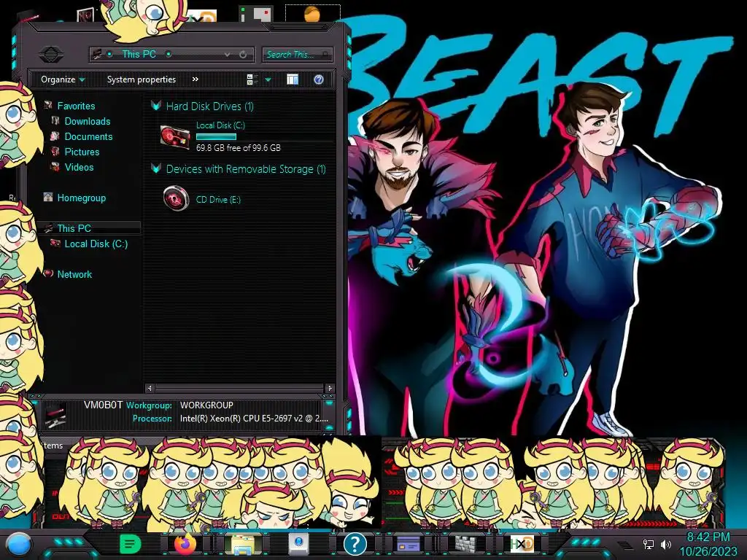The height and width of the screenshot is (560, 747).
Task: Select Favorites in the navigation pane
Action: coord(76,106)
